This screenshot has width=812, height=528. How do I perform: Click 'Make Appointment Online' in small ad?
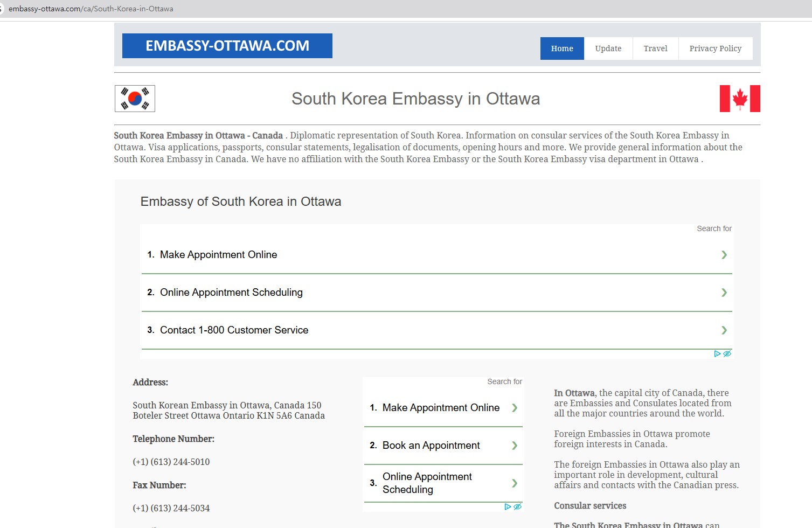pyautogui.click(x=440, y=408)
